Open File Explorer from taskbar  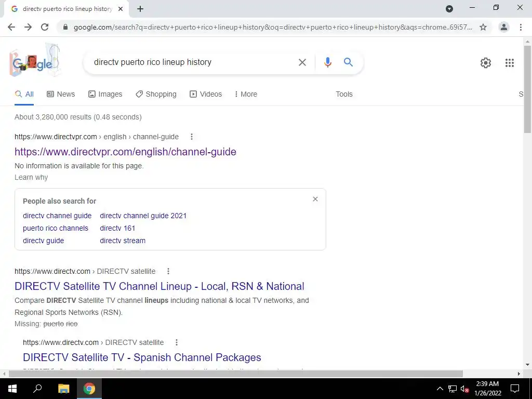click(x=63, y=389)
